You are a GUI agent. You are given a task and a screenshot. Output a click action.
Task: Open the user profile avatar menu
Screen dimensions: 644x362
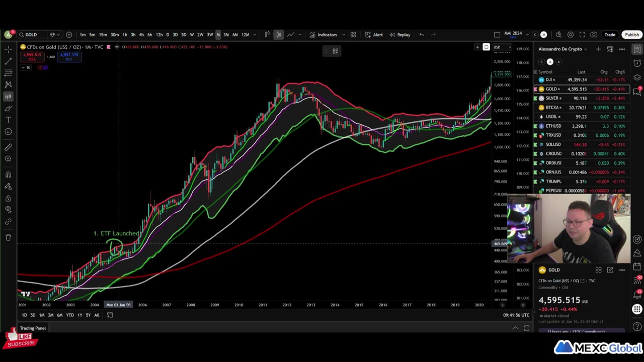[8, 35]
